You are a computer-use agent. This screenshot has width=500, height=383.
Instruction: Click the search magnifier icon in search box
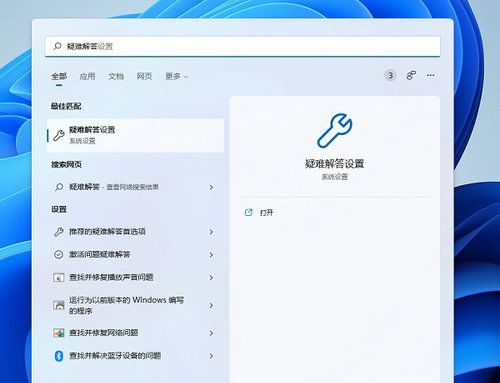pyautogui.click(x=57, y=46)
